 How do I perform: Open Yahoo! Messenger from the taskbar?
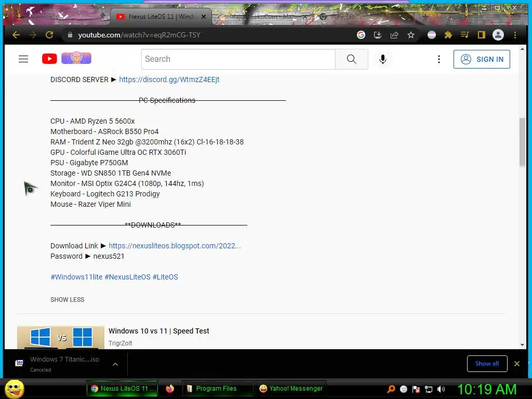coord(291,389)
